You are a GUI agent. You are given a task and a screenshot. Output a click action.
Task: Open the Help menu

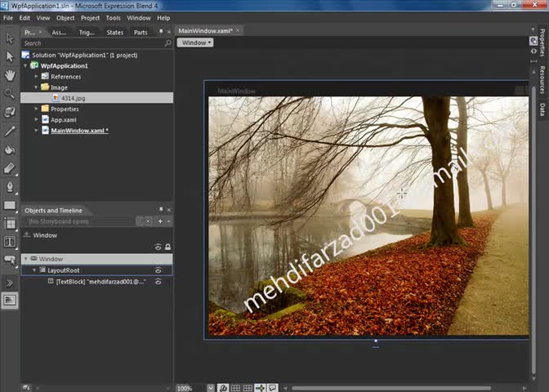tap(163, 18)
